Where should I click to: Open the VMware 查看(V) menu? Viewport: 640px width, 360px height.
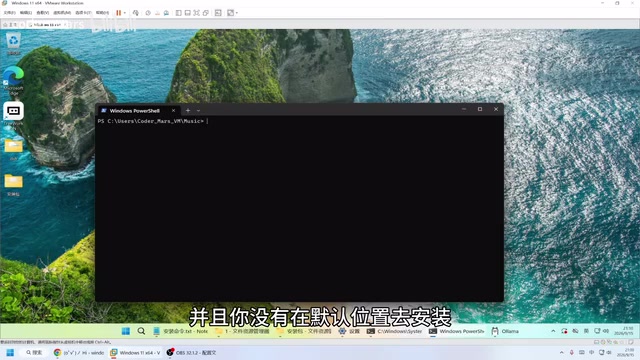click(42, 13)
